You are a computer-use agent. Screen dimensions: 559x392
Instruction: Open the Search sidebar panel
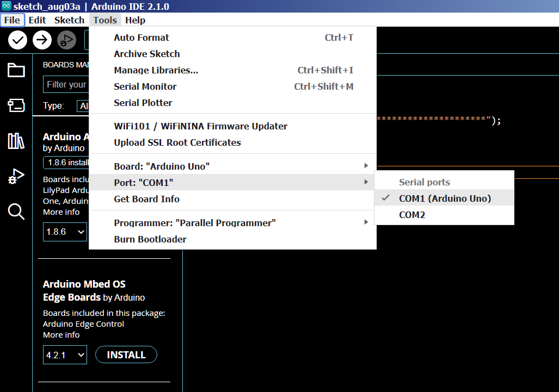click(x=16, y=211)
